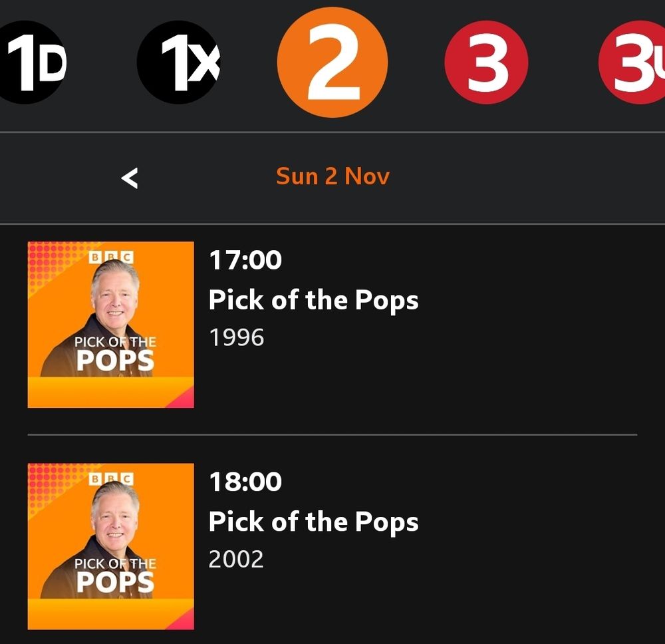Click the 18:00 time label
Screen dimensions: 665x644
pyautogui.click(x=245, y=482)
